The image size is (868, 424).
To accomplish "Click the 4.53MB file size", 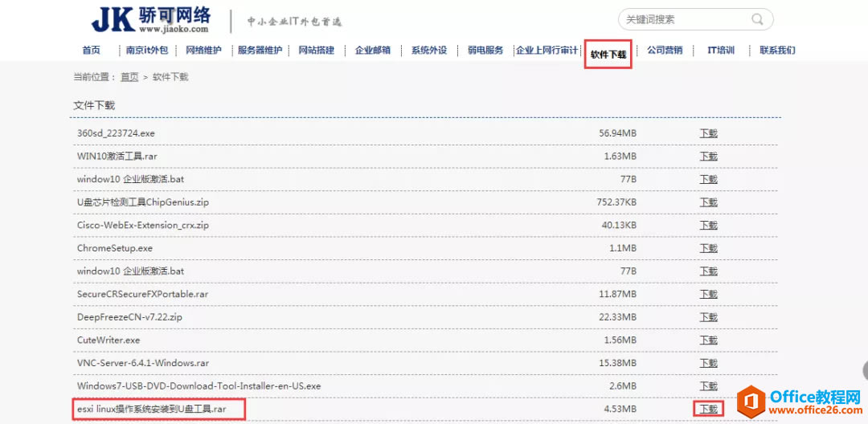I will 620,409.
